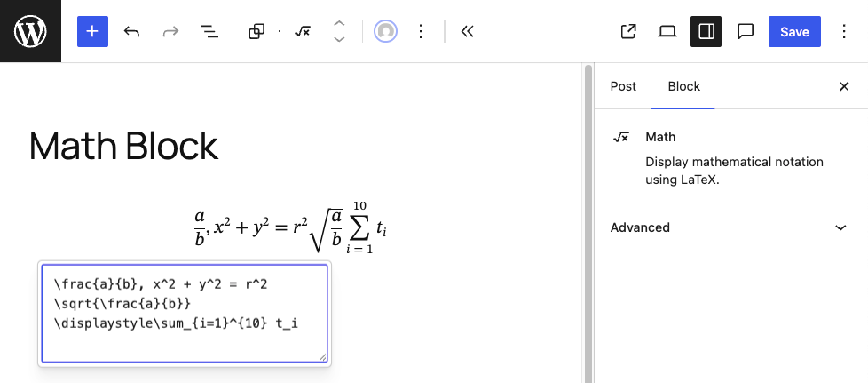
Task: Select the Math block square-root icon
Action: click(x=302, y=31)
